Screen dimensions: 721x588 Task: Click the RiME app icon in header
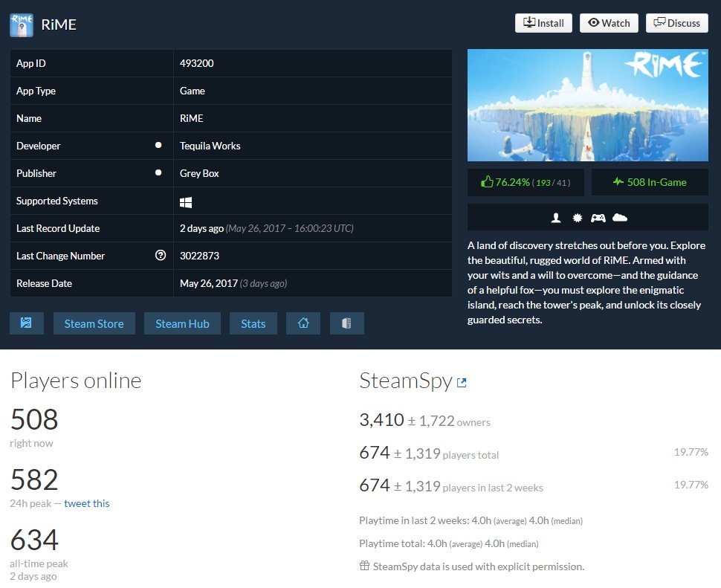click(x=21, y=25)
